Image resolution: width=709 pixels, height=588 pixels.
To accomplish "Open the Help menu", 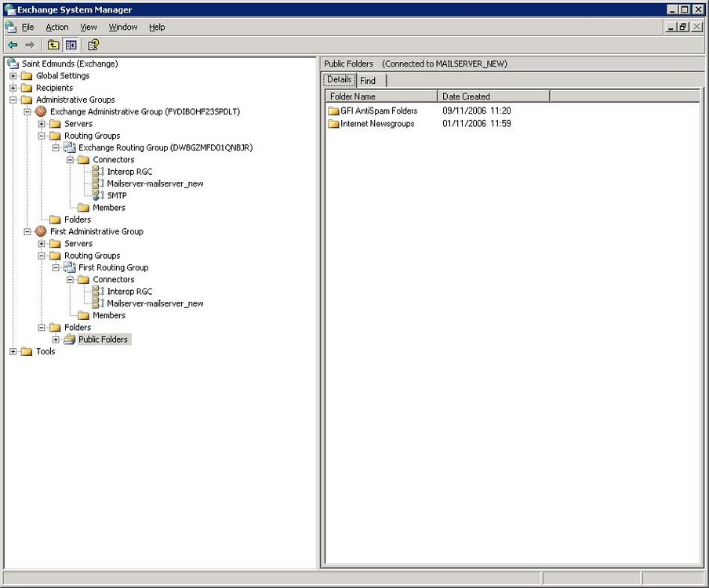I will [x=157, y=27].
